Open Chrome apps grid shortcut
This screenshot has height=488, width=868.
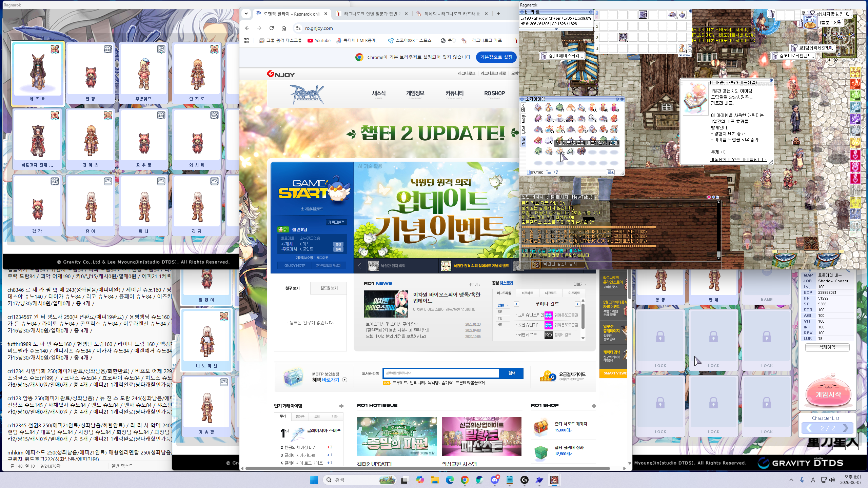246,40
